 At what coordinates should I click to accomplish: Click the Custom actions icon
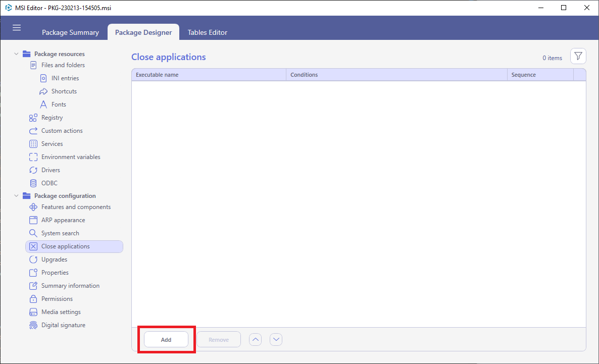click(x=33, y=131)
